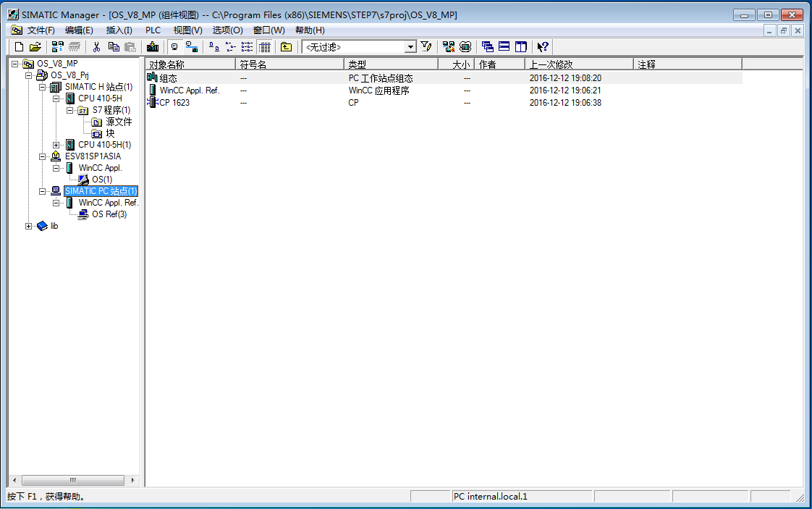Open the 帮助(H) menu

tap(310, 30)
